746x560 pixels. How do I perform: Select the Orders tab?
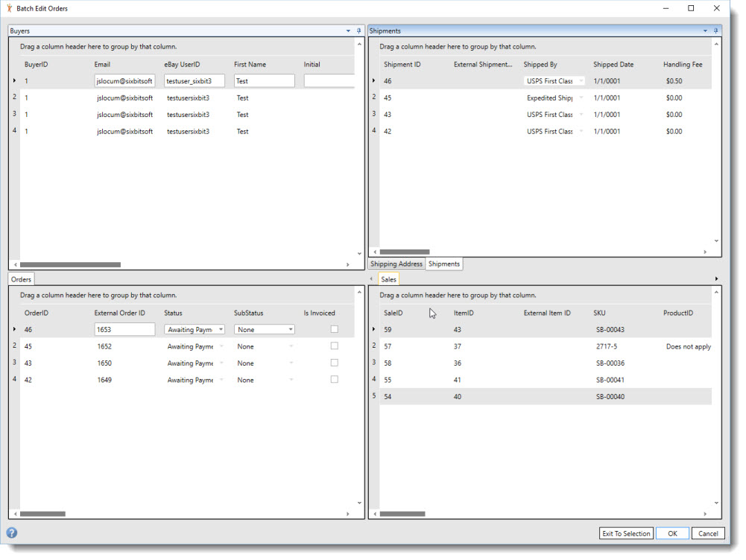[x=21, y=279]
